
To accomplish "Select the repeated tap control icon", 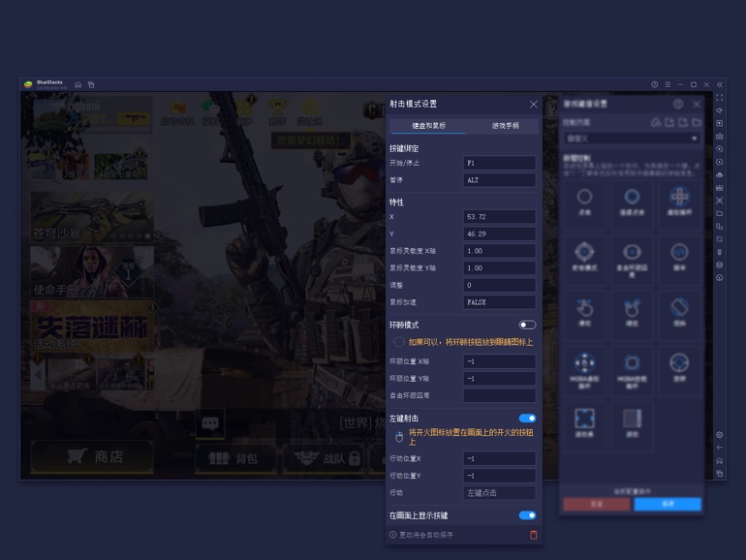I will (632, 197).
